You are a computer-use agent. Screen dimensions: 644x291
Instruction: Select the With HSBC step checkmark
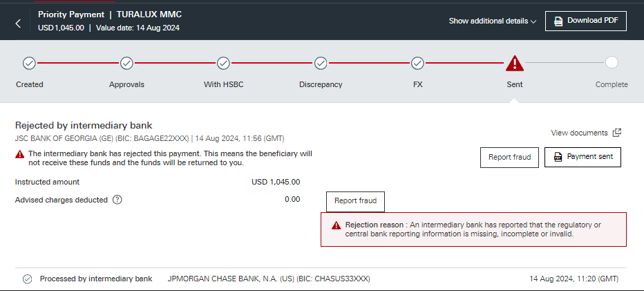[x=223, y=64]
